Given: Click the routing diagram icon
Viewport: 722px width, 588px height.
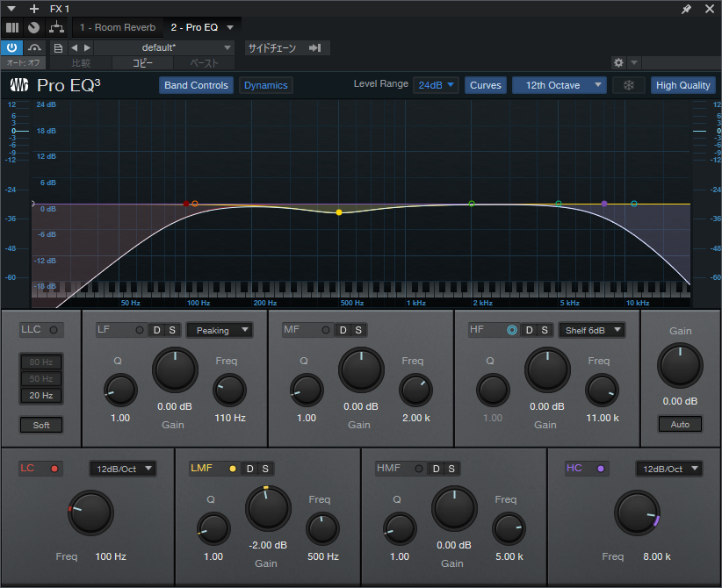Looking at the screenshot, I should (56, 27).
